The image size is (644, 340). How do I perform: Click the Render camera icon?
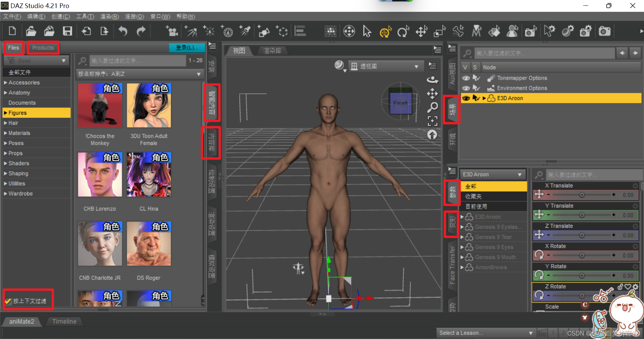click(604, 32)
